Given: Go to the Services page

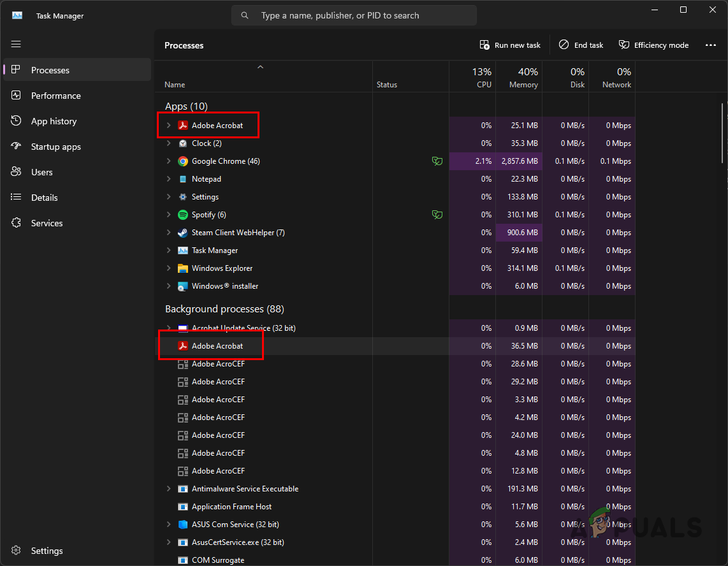Looking at the screenshot, I should coord(47,223).
